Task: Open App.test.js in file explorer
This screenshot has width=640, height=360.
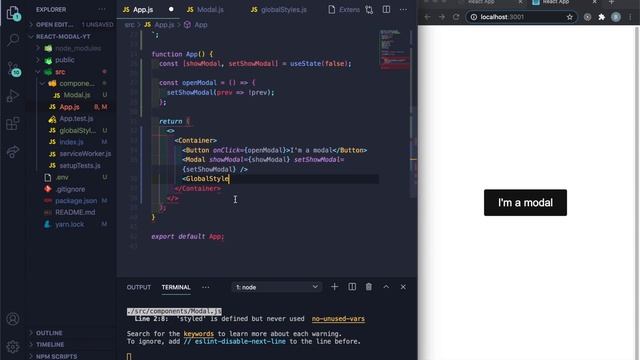Action: pos(72,119)
